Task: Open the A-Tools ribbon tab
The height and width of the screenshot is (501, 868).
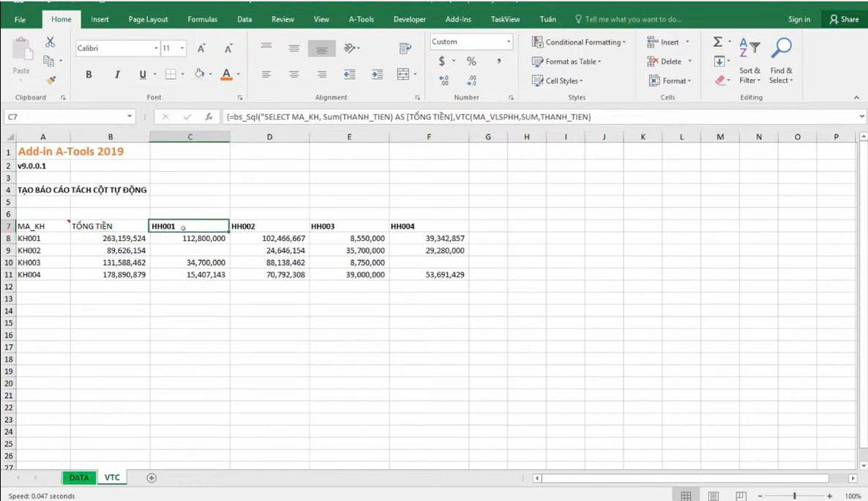Action: (x=361, y=19)
